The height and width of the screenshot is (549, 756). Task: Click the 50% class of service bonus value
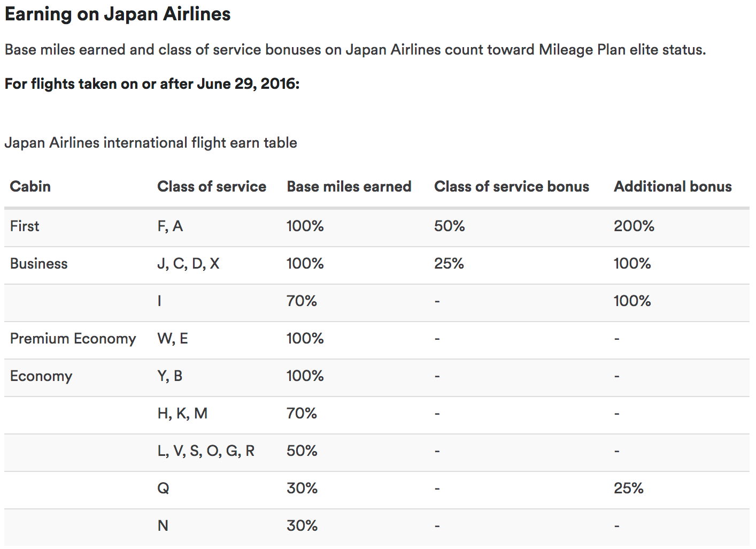point(450,226)
